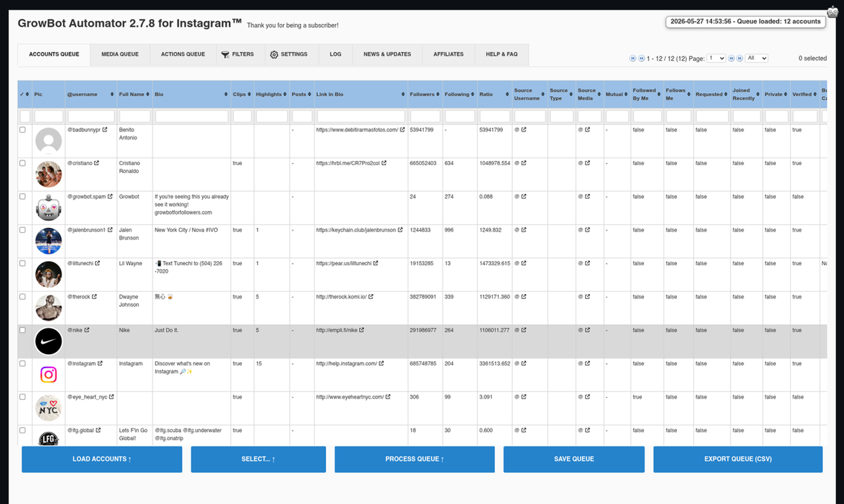
Task: Switch to the Actions Queue tab
Action: (183, 54)
